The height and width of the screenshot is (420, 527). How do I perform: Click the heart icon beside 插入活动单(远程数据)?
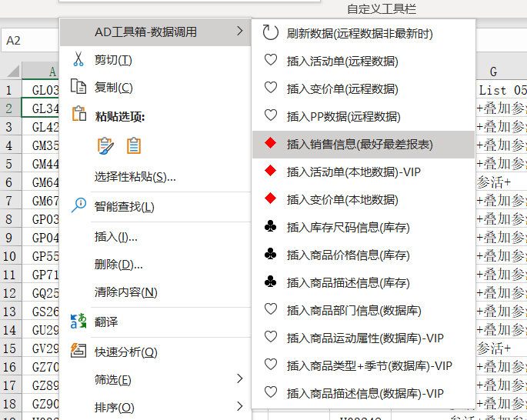click(x=271, y=60)
